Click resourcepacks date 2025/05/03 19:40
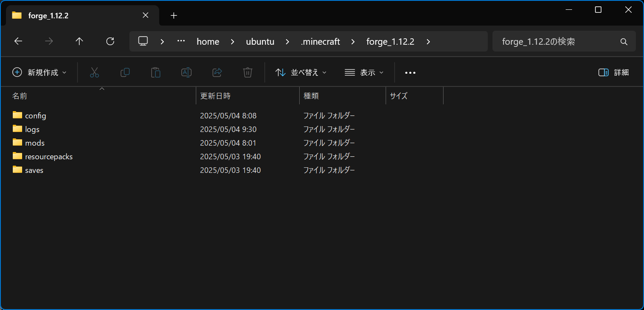This screenshot has width=644, height=310. coord(230,157)
